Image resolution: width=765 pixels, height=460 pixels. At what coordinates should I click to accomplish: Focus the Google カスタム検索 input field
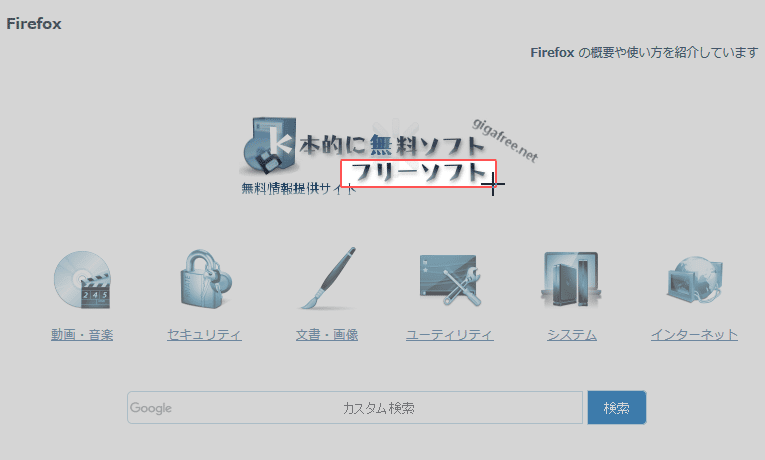point(355,407)
